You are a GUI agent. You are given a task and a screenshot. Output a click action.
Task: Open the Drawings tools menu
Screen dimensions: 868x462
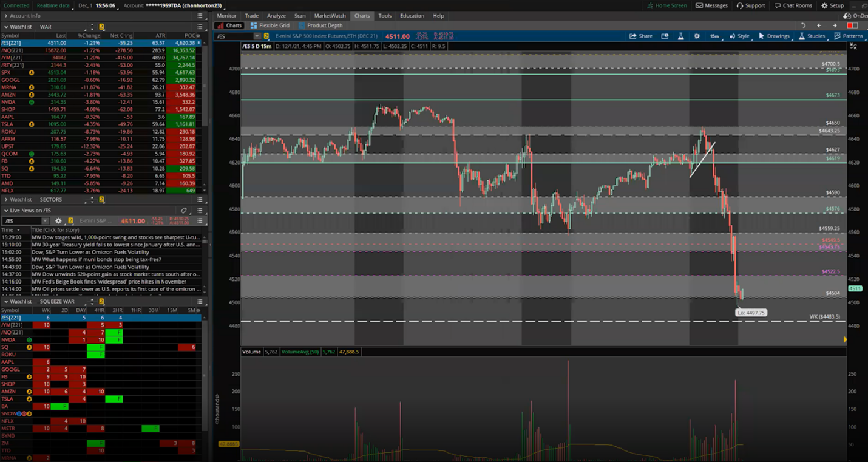[773, 36]
